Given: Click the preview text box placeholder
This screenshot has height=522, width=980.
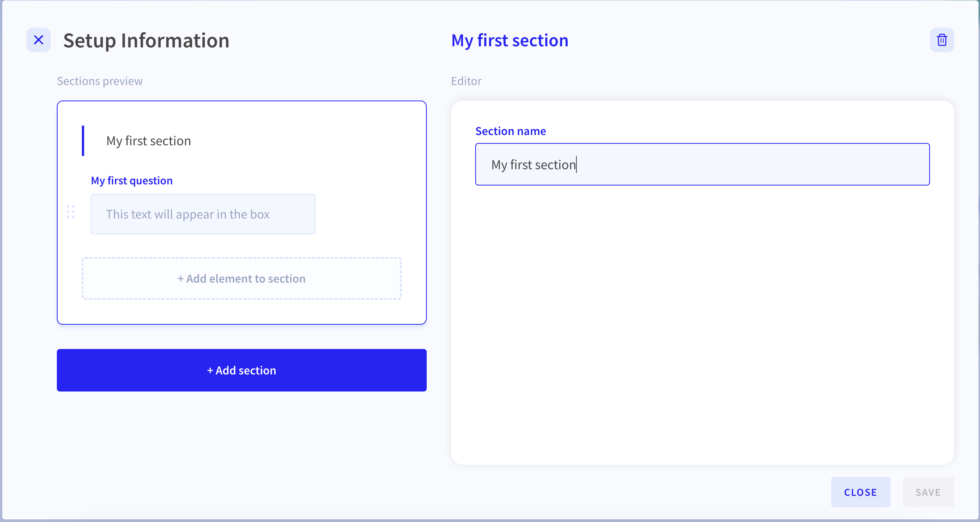Looking at the screenshot, I should (203, 214).
